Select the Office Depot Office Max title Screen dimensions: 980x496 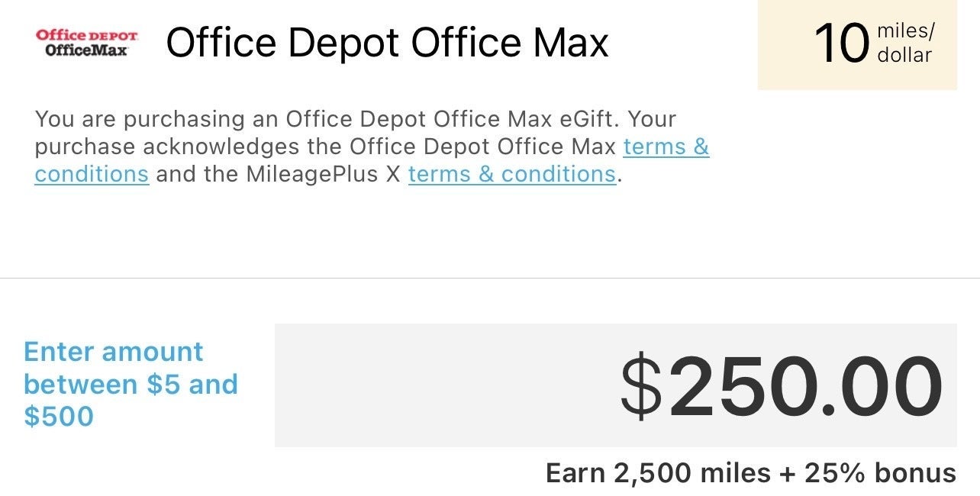(x=387, y=43)
